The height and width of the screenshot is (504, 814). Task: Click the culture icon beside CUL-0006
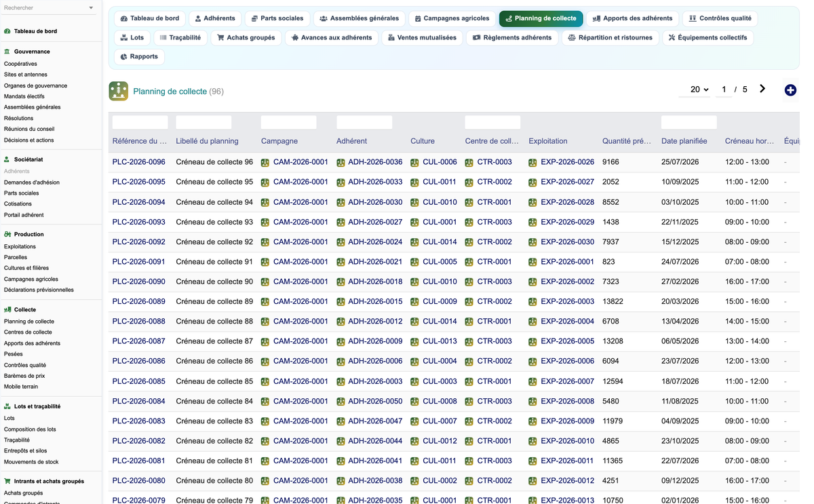pyautogui.click(x=414, y=163)
